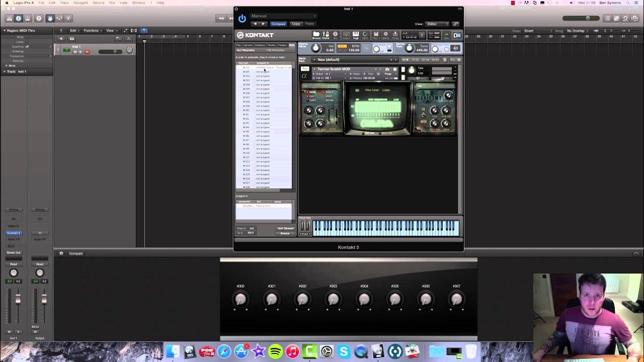Open the Drag No Overlap dropdown
This screenshot has height=362, width=644.
(578, 31)
